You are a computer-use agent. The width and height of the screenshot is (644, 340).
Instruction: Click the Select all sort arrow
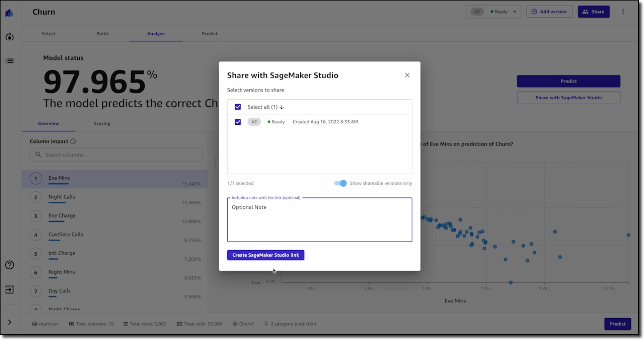pyautogui.click(x=282, y=107)
